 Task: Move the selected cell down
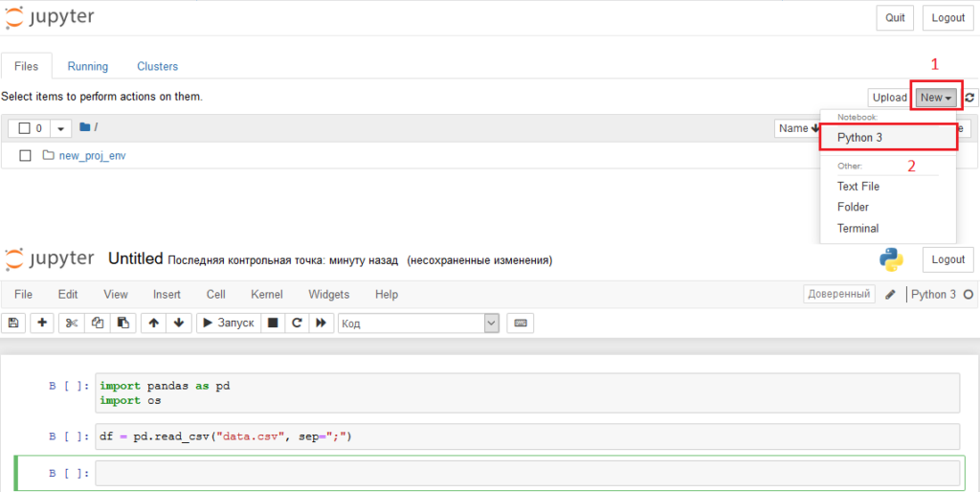click(x=178, y=324)
